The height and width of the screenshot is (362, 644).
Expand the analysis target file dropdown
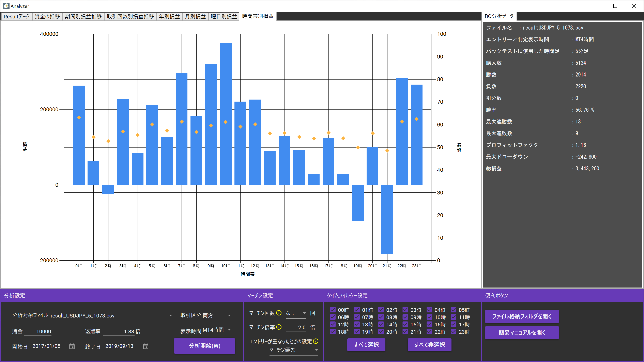coord(170,316)
